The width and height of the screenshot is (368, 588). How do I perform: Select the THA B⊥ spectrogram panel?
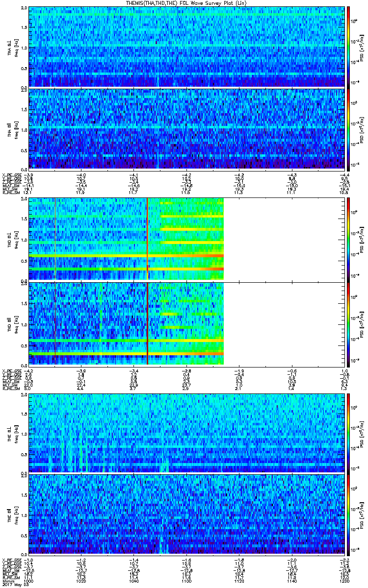tap(187, 47)
